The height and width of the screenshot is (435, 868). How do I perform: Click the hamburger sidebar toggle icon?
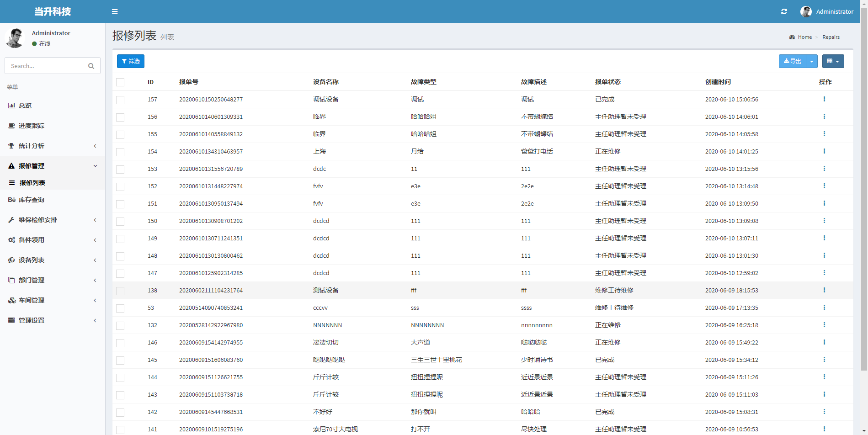click(x=115, y=11)
